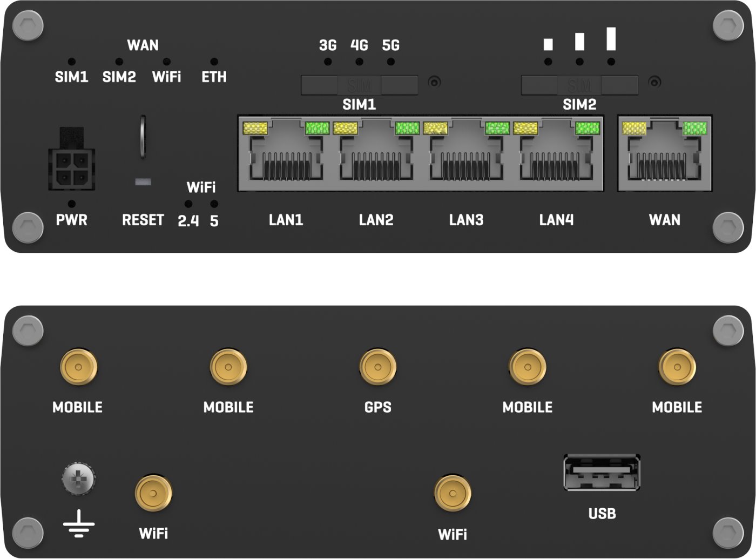The width and height of the screenshot is (756, 559).
Task: Click the "LAN2" label
Action: pyautogui.click(x=376, y=220)
